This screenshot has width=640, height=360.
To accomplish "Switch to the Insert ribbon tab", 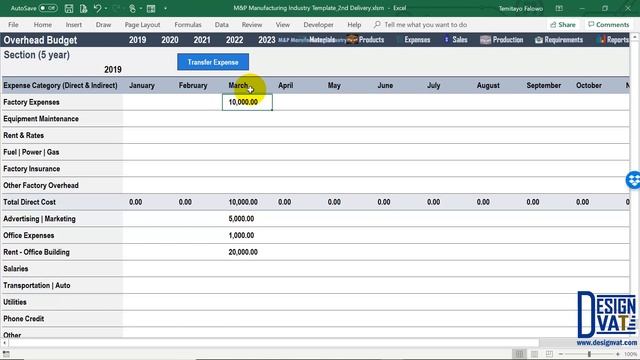I will 73,24.
